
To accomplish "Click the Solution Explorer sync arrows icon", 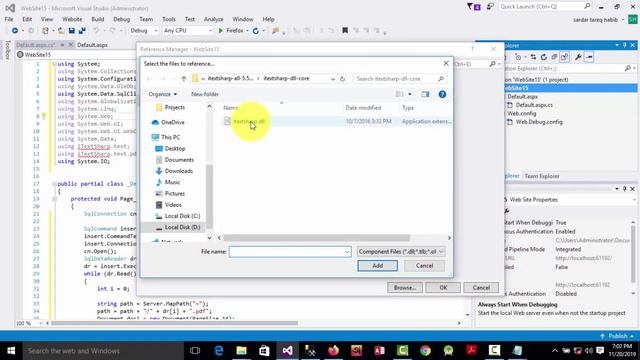I will [533, 57].
